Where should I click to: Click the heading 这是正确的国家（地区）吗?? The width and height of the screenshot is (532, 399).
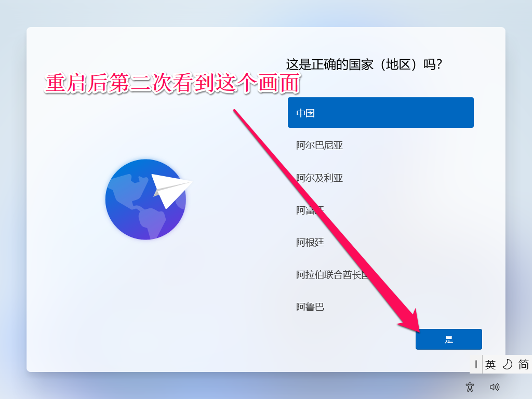(364, 64)
